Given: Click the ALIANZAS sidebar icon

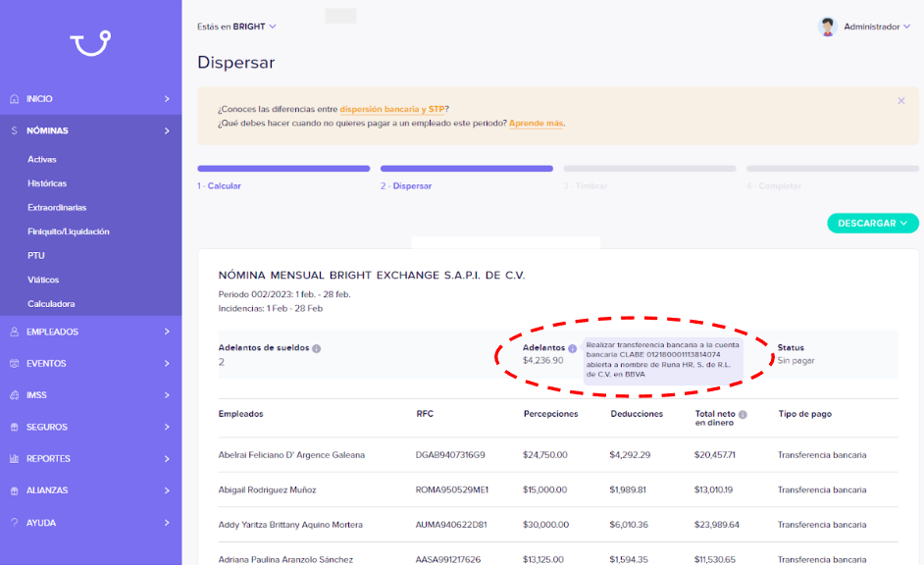Looking at the screenshot, I should click(x=14, y=490).
